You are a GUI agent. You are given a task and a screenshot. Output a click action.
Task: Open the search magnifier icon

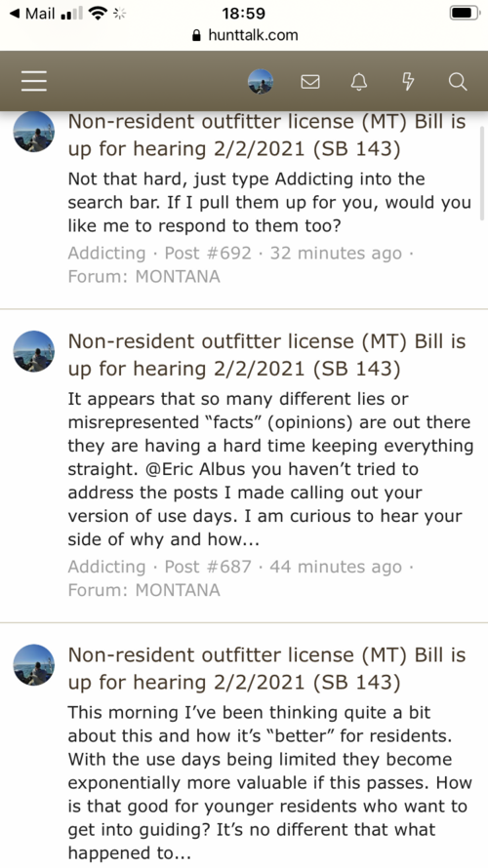pyautogui.click(x=458, y=82)
